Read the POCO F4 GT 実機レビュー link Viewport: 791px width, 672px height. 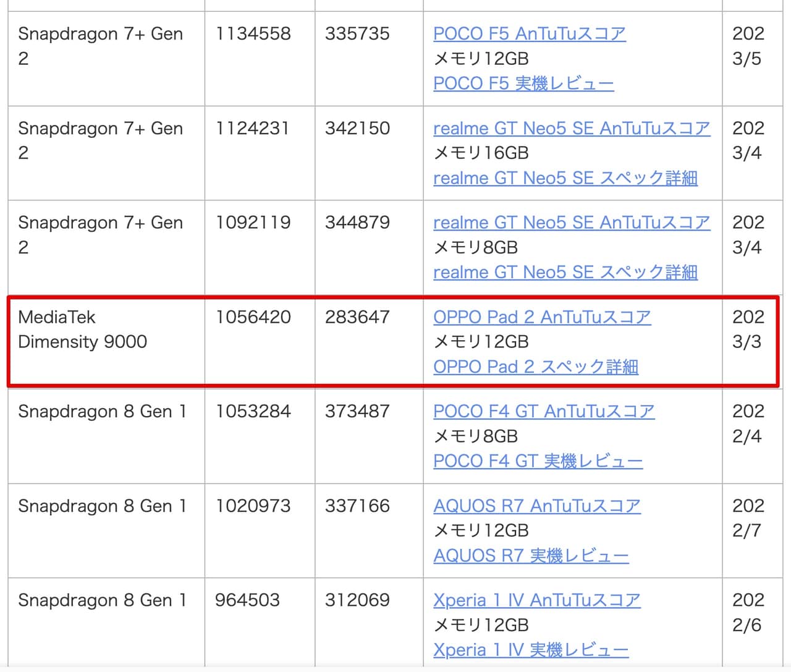(x=538, y=461)
